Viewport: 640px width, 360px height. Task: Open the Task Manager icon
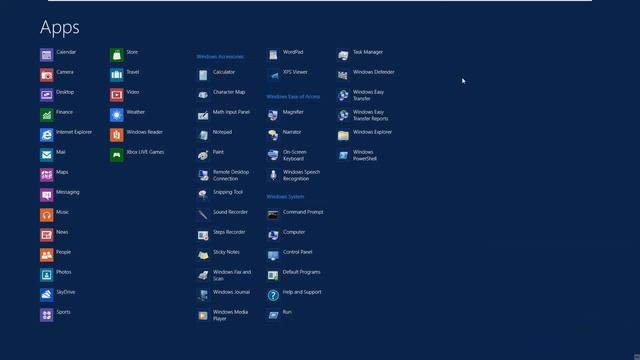point(343,55)
